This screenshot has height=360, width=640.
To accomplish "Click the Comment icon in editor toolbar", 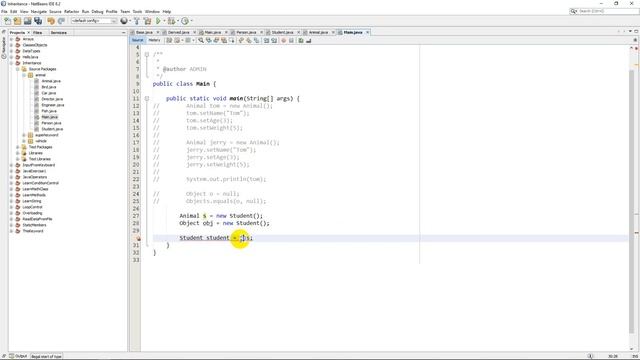I will pos(301,40).
